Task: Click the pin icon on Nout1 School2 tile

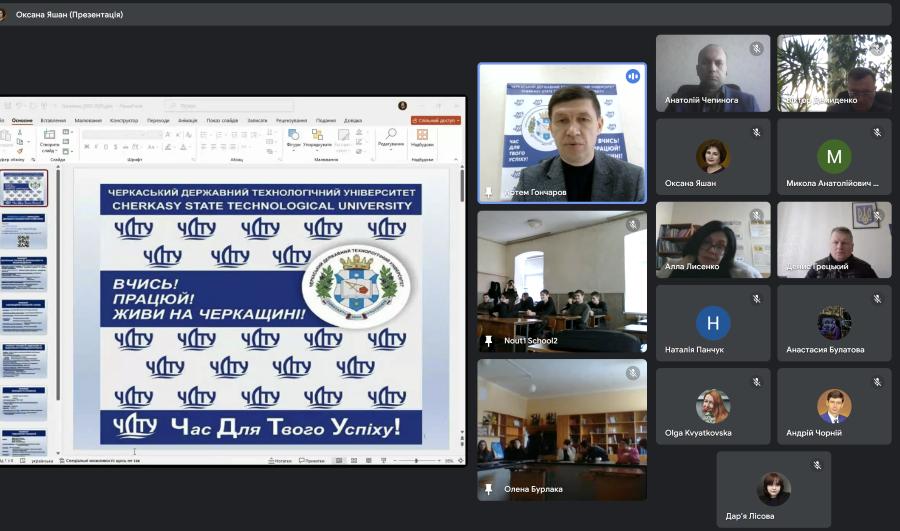Action: click(x=488, y=341)
